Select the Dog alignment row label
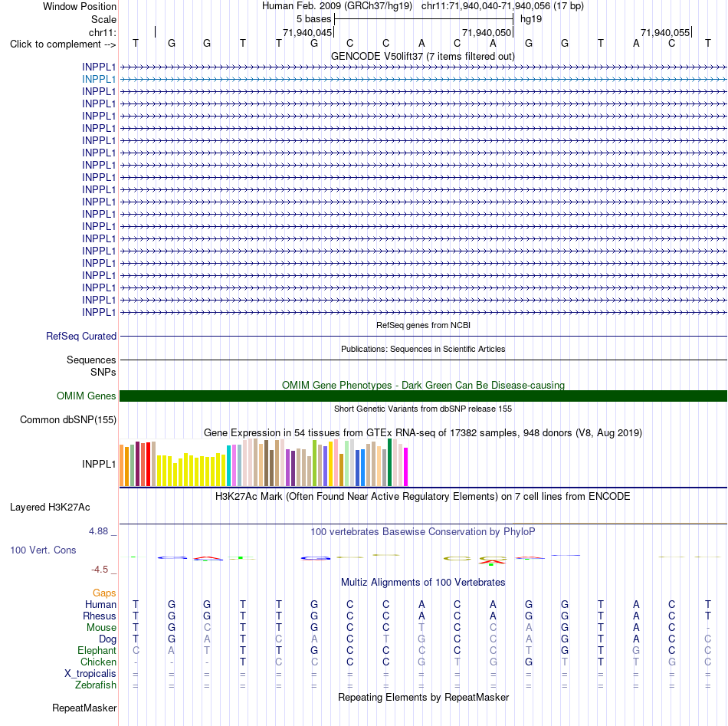This screenshot has width=728, height=726. (107, 639)
